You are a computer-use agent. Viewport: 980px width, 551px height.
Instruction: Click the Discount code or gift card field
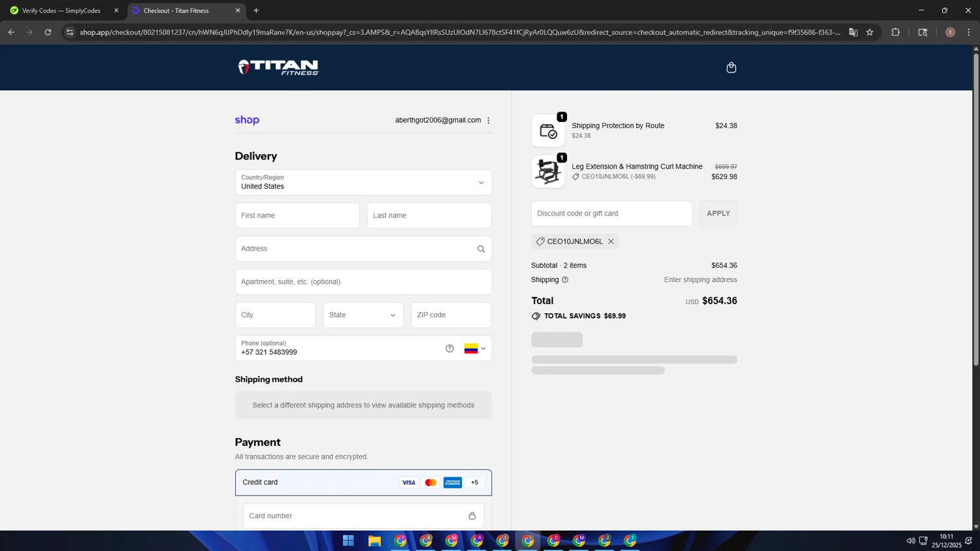pyautogui.click(x=612, y=213)
